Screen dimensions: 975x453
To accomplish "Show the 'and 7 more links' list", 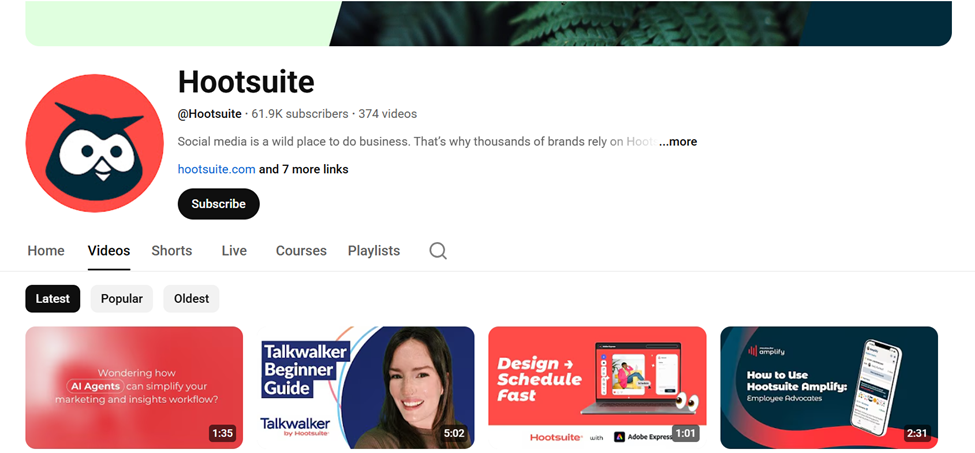I will tap(303, 169).
